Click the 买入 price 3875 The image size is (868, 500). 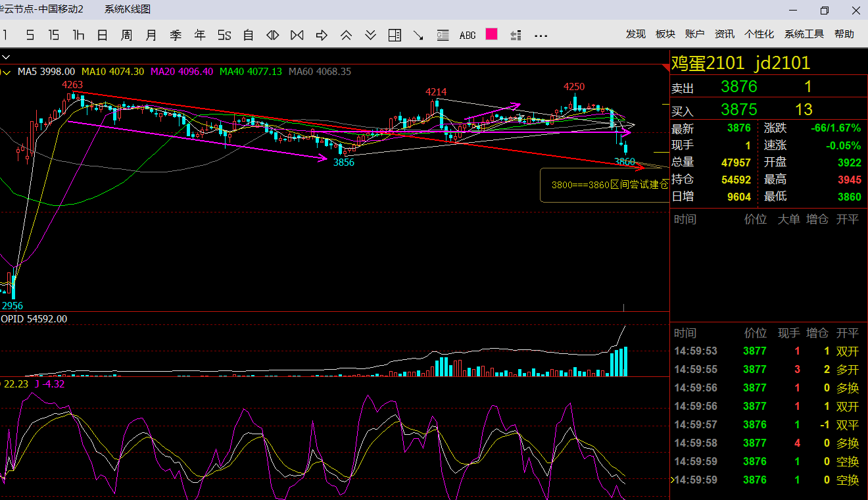point(739,109)
